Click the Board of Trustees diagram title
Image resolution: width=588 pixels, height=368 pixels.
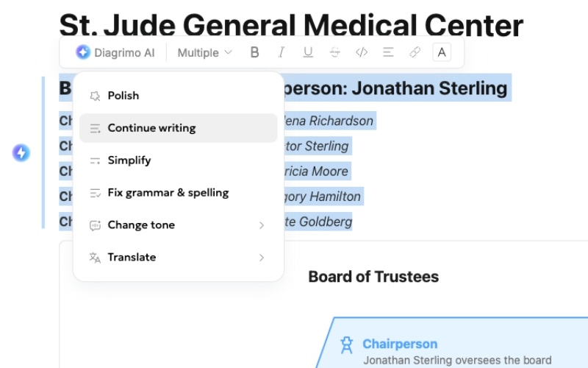pos(373,277)
